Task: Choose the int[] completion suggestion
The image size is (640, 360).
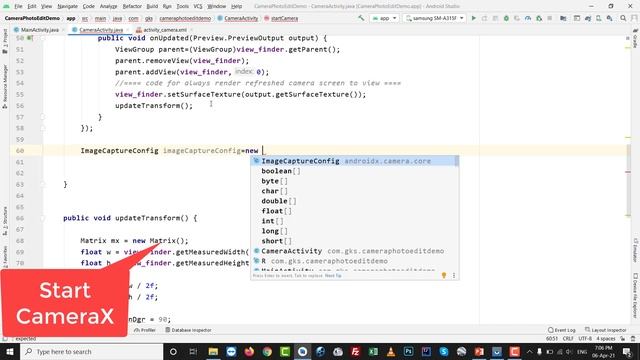Action: tap(354, 221)
